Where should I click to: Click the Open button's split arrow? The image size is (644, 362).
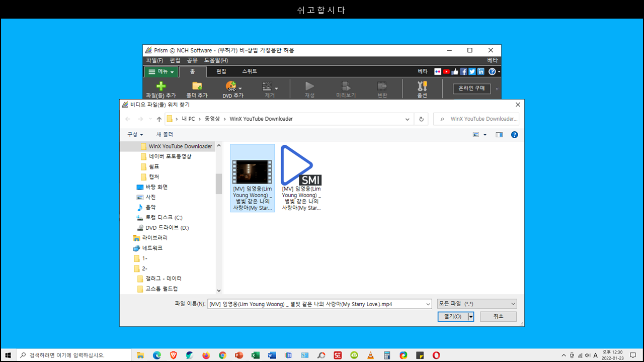click(x=471, y=316)
